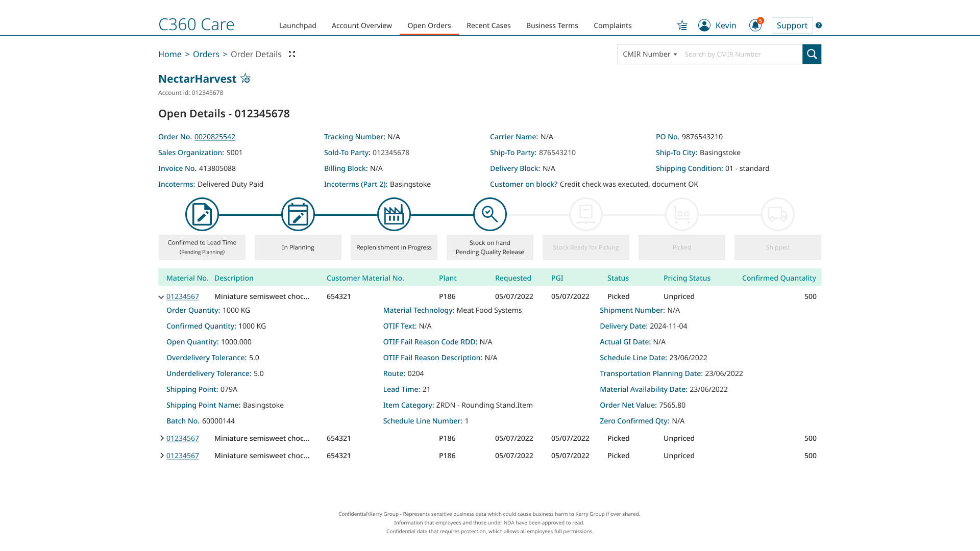Image resolution: width=980 pixels, height=551 pixels.
Task: Click the In Planning calendar step icon
Action: 298,214
